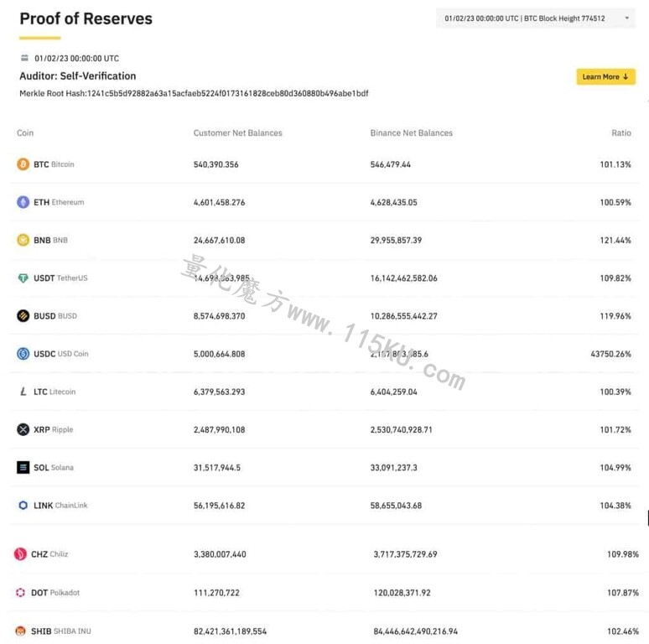The height and width of the screenshot is (644, 649).
Task: Open the BTC Block Height snapshot dropdown
Action: point(536,18)
